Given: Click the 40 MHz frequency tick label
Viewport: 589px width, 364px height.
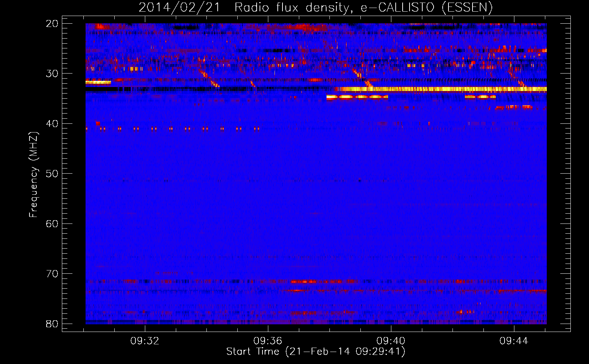Looking at the screenshot, I should tap(52, 124).
